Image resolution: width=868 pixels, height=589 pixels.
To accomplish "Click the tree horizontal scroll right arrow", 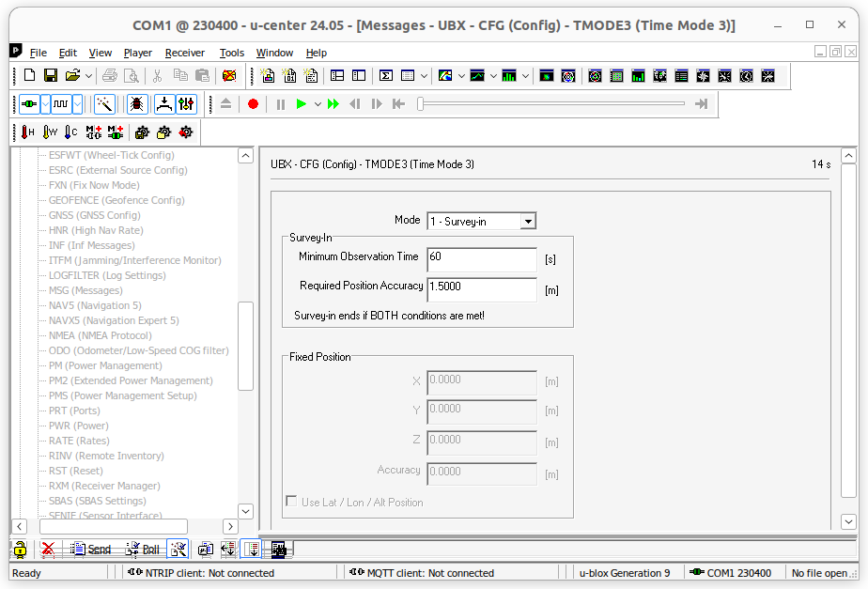I will [230, 526].
